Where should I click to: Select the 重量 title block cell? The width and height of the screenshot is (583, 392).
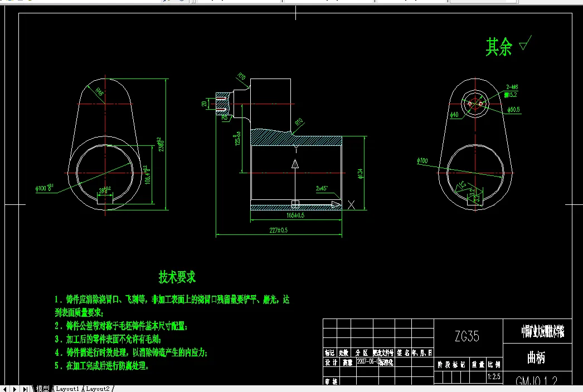coord(478,365)
